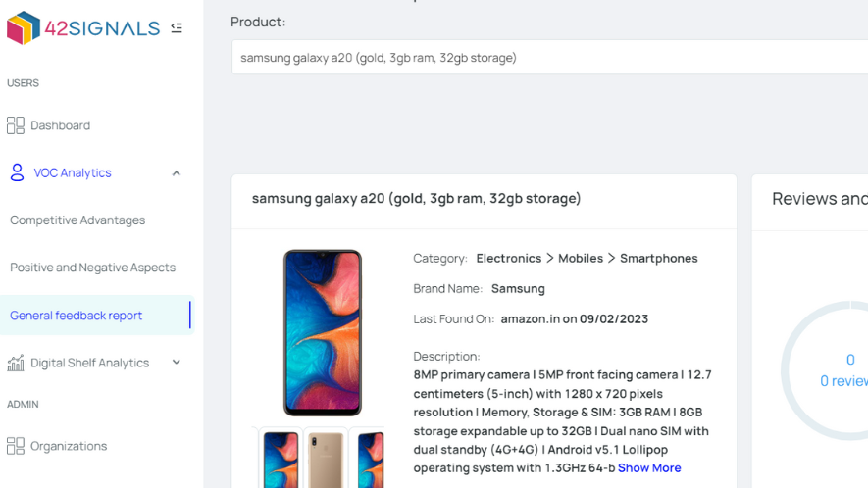Open Competitive Advantages menu item
Viewport: 868px width, 488px height.
point(77,220)
